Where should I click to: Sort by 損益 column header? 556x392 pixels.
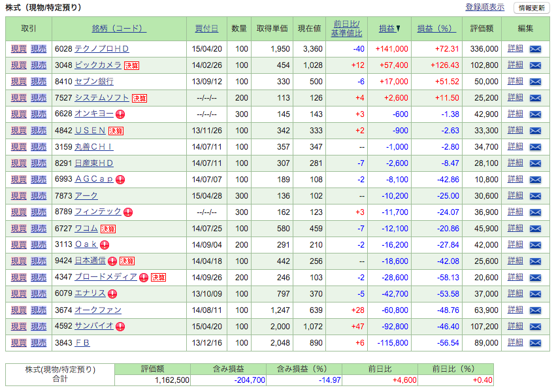coord(389,29)
